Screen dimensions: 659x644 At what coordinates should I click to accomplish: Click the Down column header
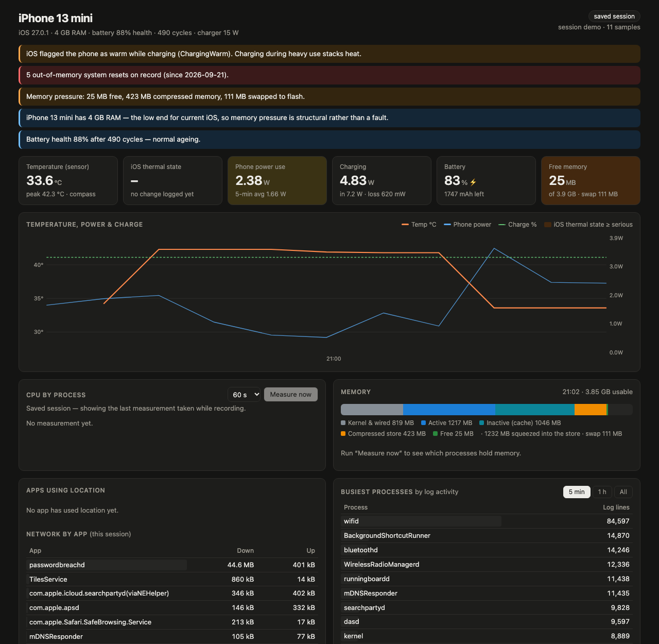coord(246,551)
